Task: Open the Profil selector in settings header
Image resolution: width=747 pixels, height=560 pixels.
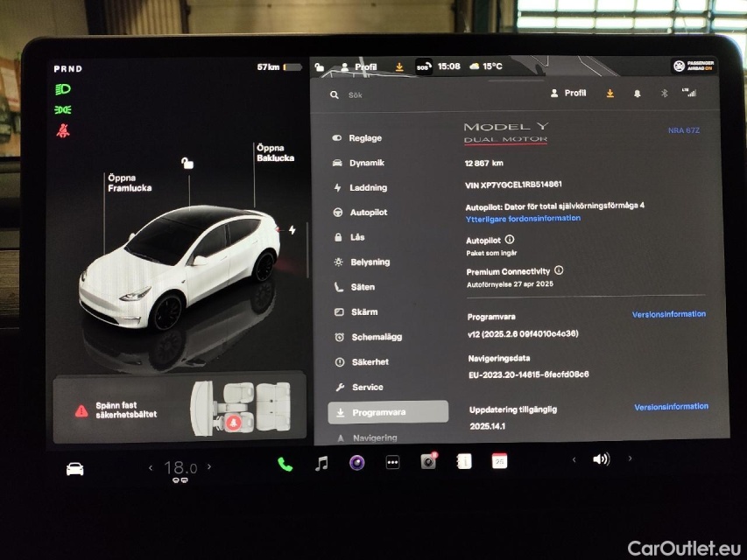Action: [x=568, y=93]
